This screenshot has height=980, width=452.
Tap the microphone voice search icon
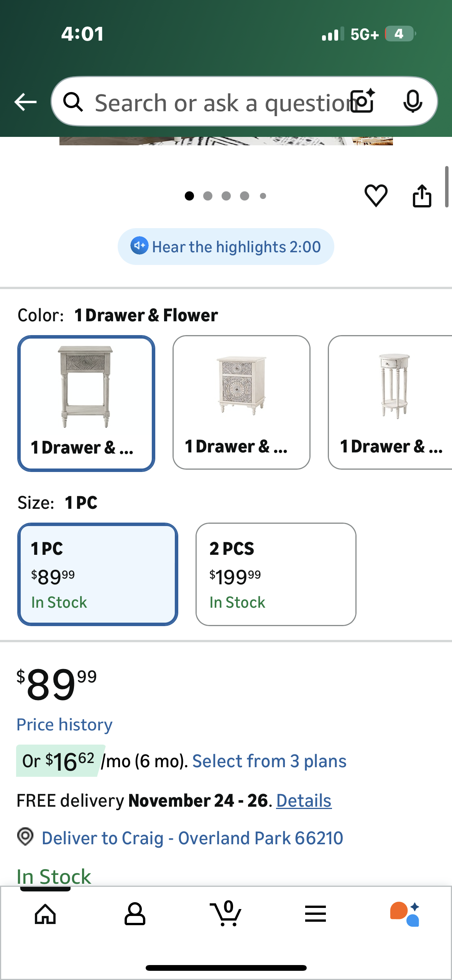[413, 102]
